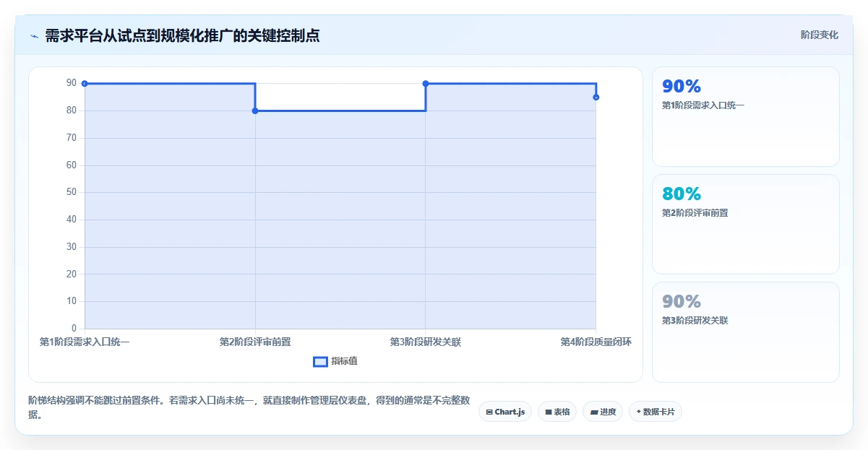Select the chart data point at 第3阶段研发关联
This screenshot has width=868, height=450.
coord(426,84)
